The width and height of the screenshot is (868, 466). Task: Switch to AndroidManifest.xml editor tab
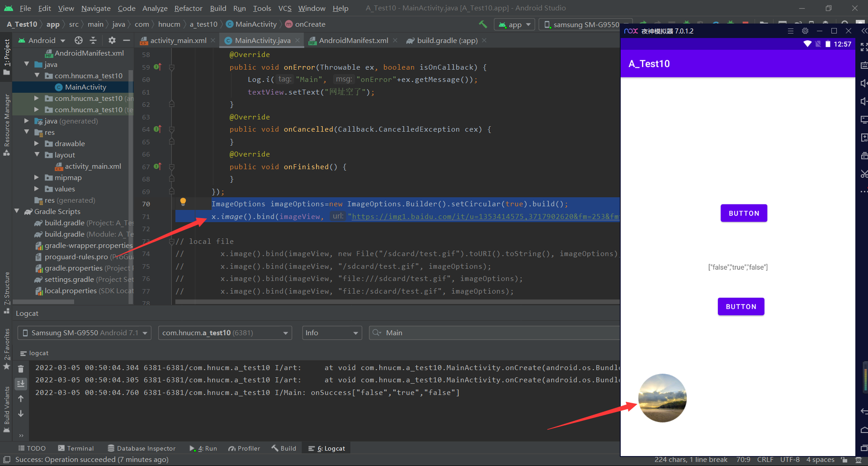tap(354, 40)
